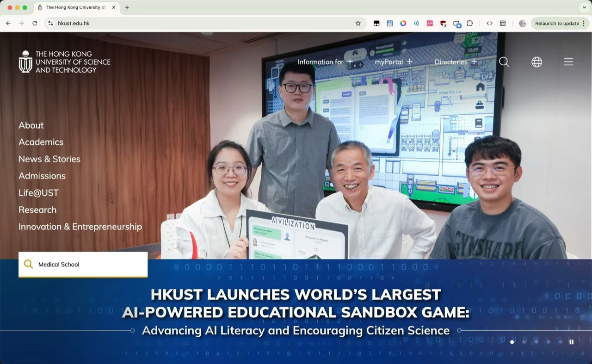Open the red shield extension with badge 3
This screenshot has width=592, height=364.
[443, 24]
